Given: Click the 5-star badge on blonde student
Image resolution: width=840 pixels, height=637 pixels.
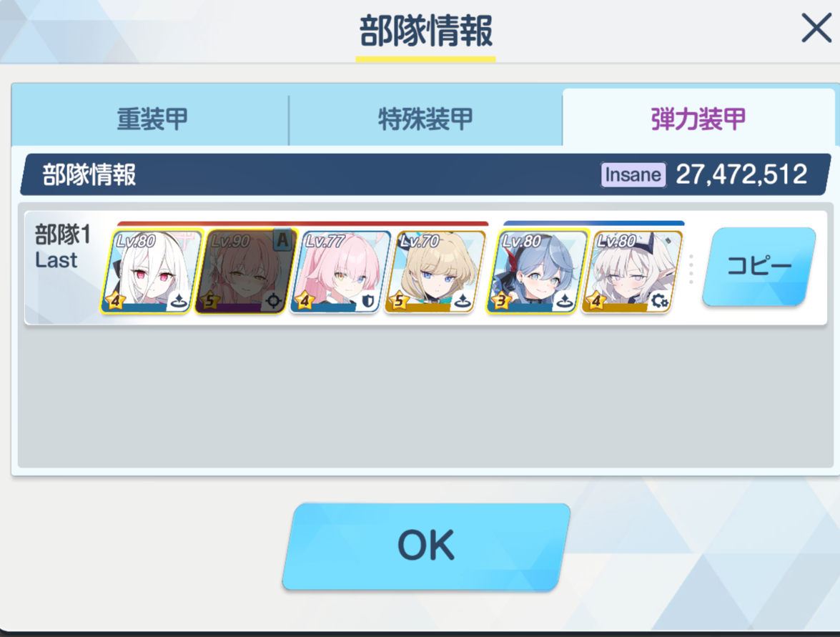Looking at the screenshot, I should (x=399, y=300).
